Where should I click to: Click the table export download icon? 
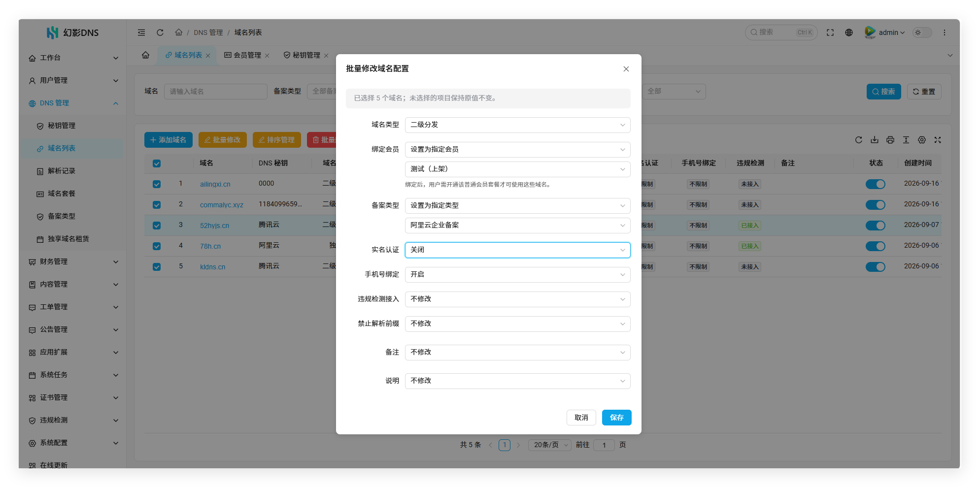pyautogui.click(x=875, y=140)
